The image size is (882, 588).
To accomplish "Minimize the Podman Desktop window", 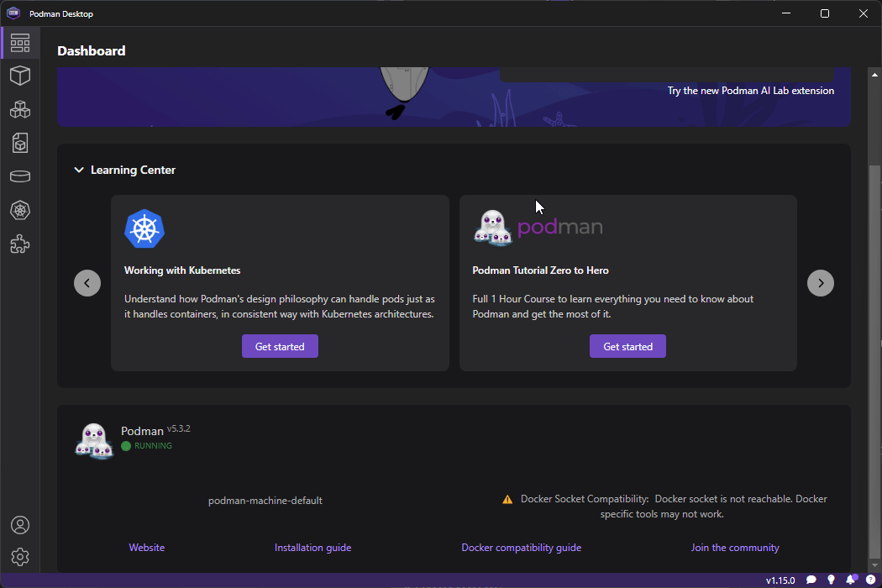I will pos(786,13).
